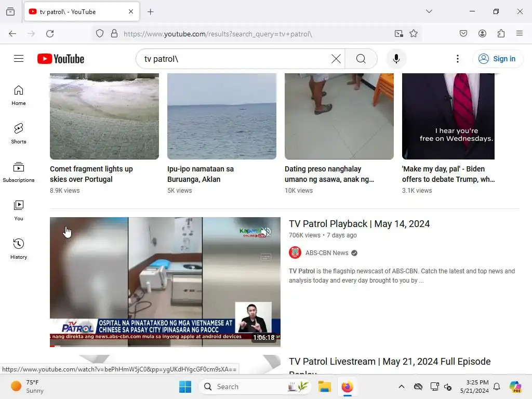532x399 pixels.
Task: Open File Explorer from the taskbar
Action: tap(324, 387)
